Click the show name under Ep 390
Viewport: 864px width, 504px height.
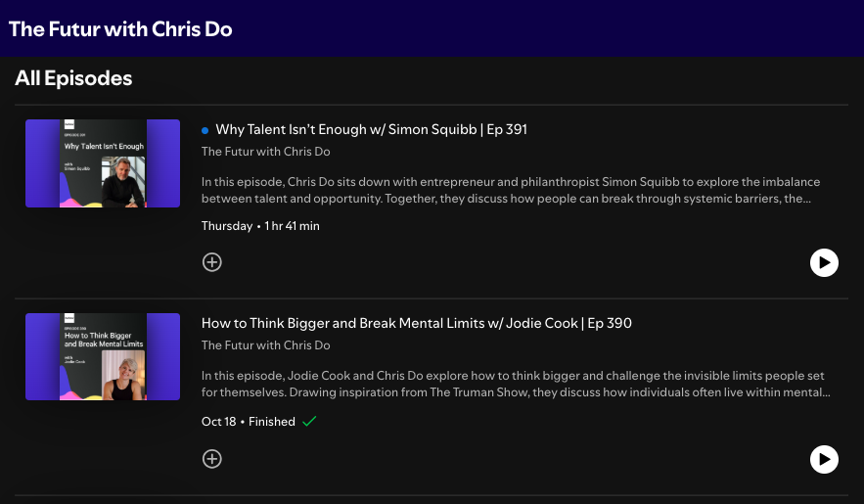click(x=265, y=345)
